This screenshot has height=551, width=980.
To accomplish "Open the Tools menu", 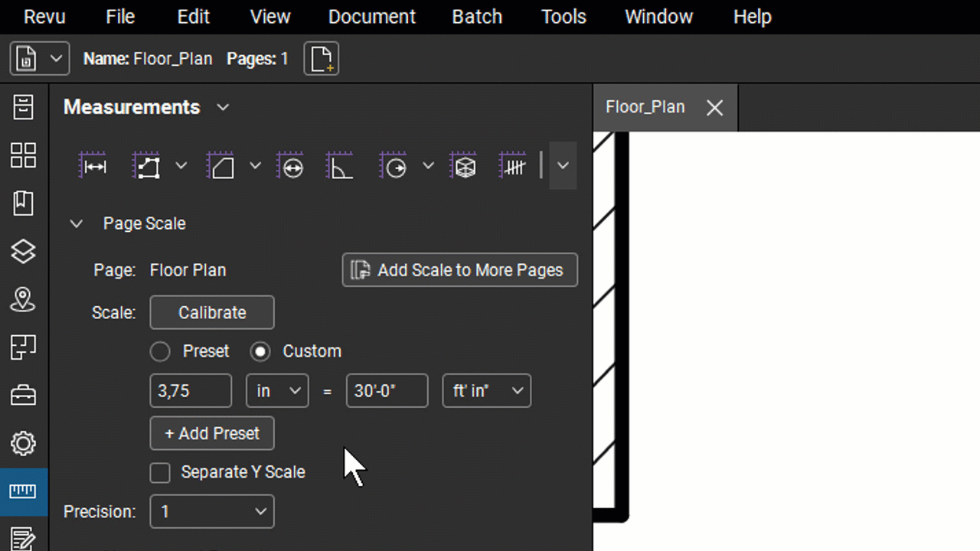I will pos(563,17).
